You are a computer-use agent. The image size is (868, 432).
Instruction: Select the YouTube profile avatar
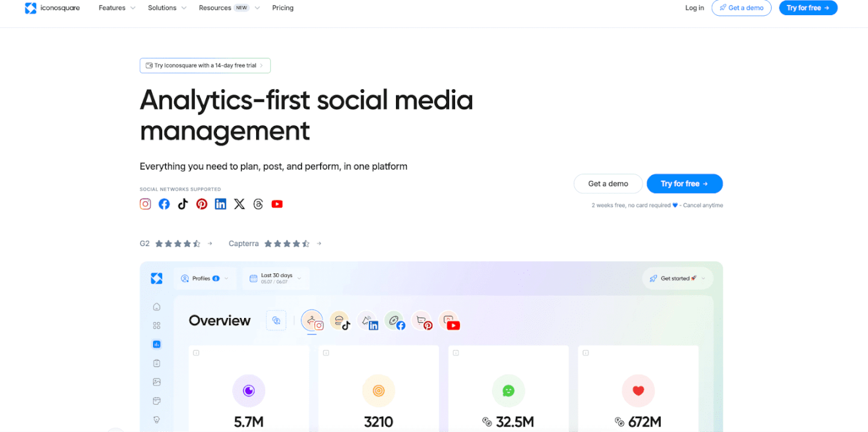(x=450, y=321)
